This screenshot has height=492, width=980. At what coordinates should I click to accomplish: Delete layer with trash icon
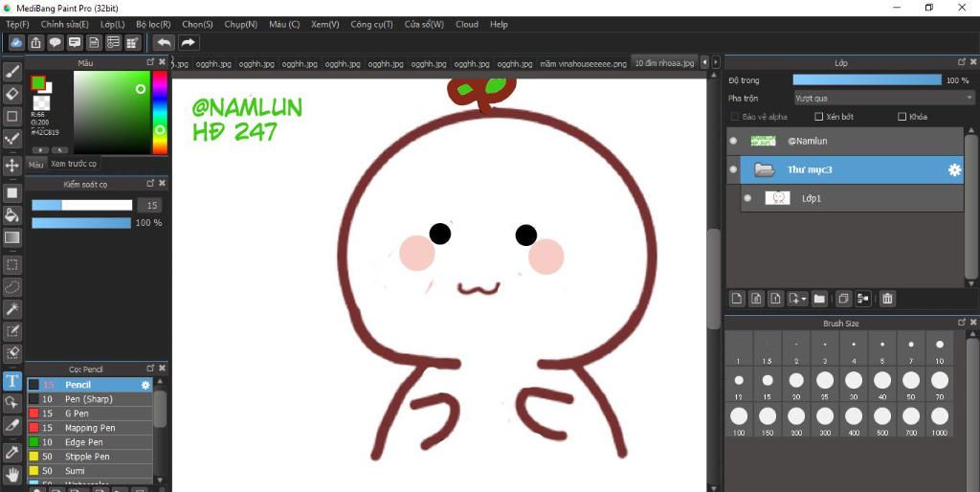coord(886,299)
